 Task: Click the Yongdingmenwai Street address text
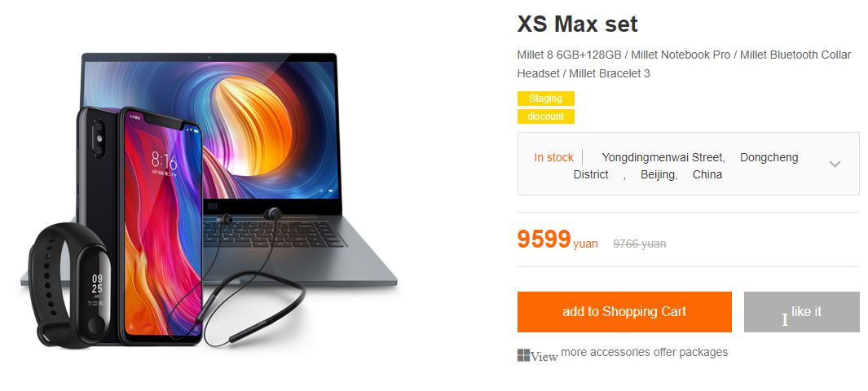663,157
